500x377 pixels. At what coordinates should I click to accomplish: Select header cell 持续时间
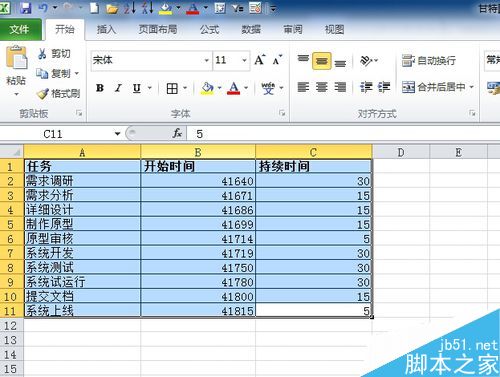313,166
